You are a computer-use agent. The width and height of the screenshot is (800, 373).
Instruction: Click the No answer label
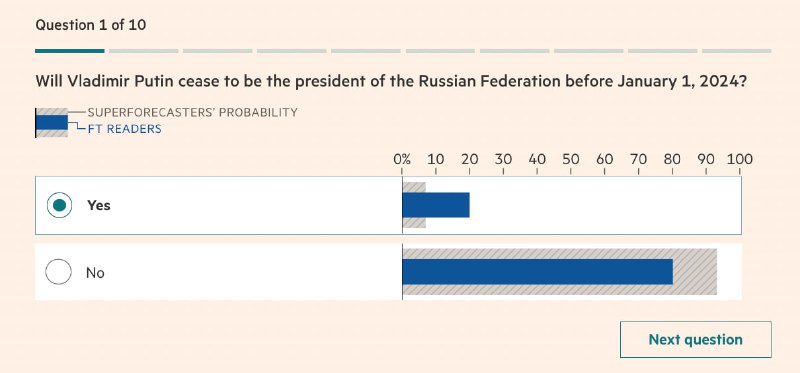[x=95, y=272]
